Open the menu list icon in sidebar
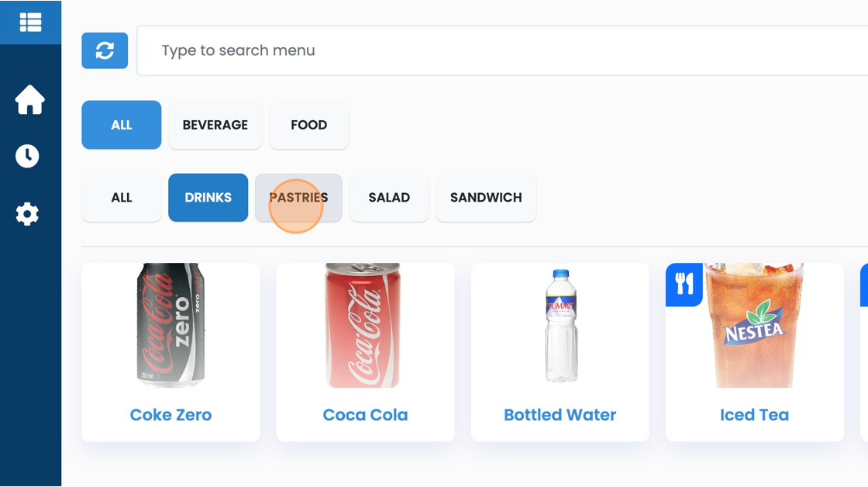Image resolution: width=868 pixels, height=487 pixels. point(30,22)
